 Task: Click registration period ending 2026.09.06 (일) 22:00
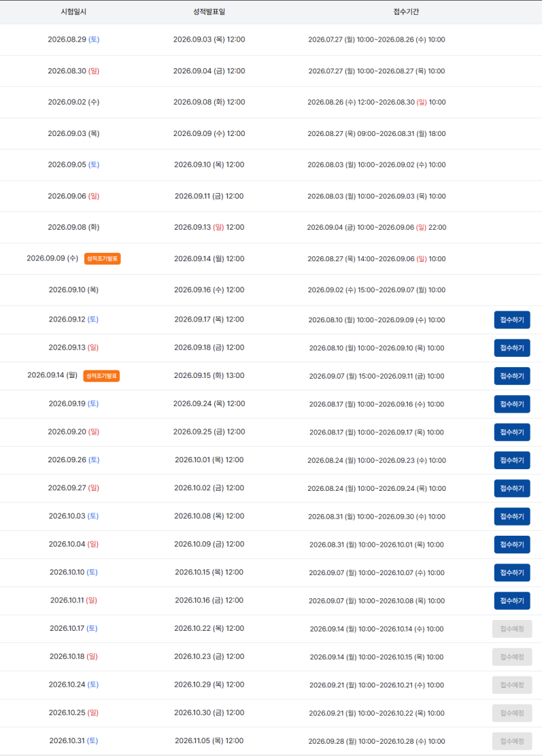(x=377, y=227)
